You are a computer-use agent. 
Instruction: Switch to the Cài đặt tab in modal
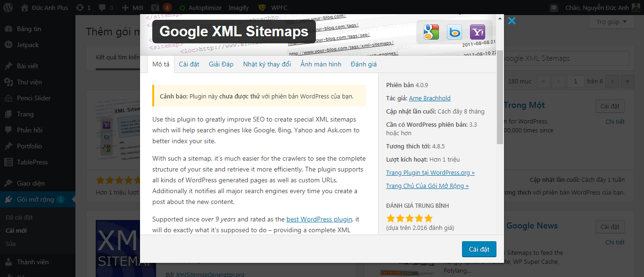(x=189, y=64)
